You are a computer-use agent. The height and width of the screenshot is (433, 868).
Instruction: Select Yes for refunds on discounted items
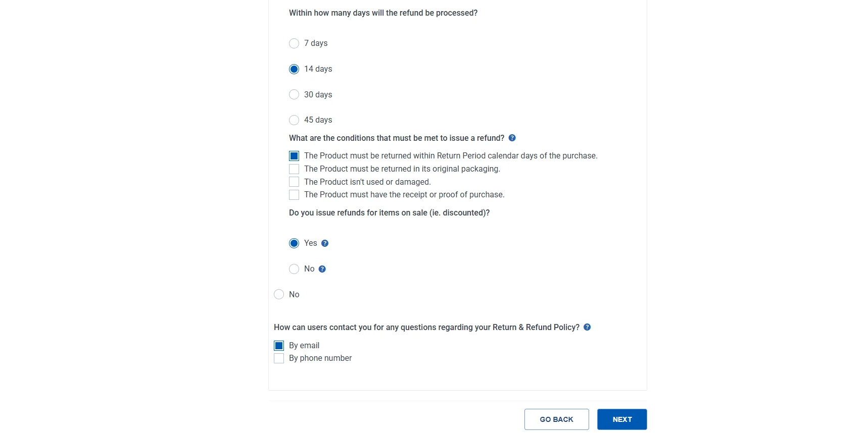(x=294, y=243)
